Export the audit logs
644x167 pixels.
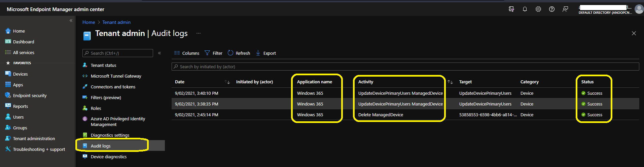266,53
